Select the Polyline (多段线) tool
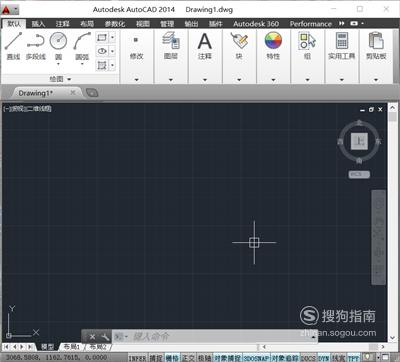 pos(36,46)
